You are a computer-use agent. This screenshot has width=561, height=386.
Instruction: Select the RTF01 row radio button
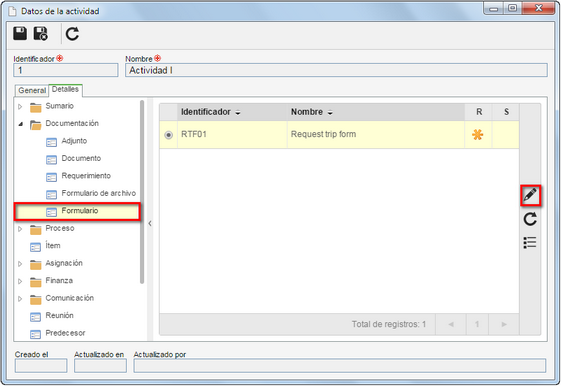168,135
